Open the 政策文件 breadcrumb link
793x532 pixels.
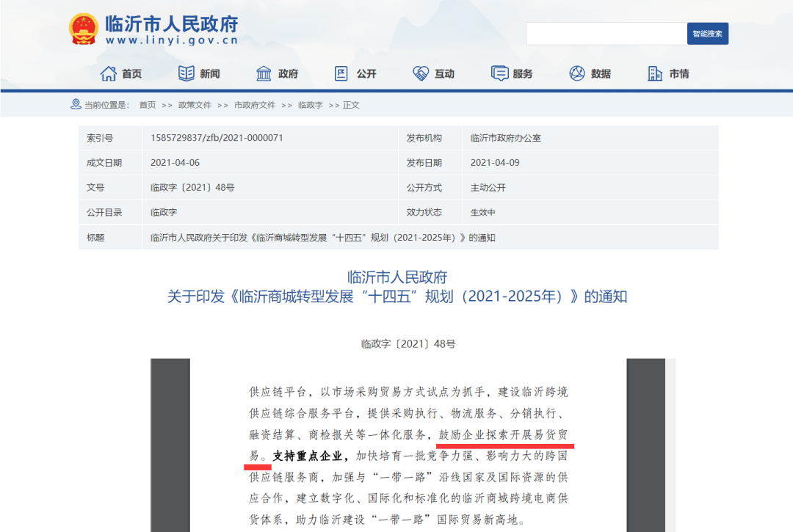point(195,105)
